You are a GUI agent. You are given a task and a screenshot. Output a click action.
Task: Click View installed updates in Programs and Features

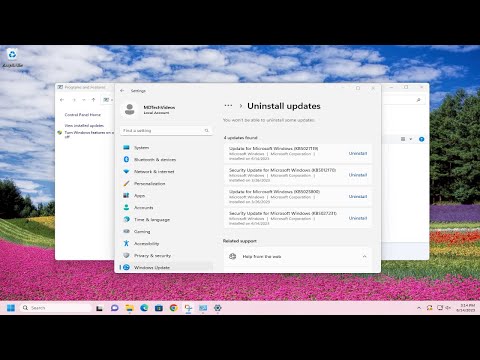(x=84, y=126)
